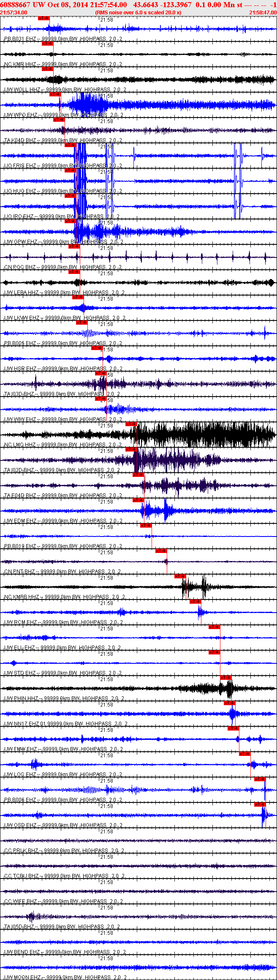Select the TA J05D BHZ station label

click(62, 927)
